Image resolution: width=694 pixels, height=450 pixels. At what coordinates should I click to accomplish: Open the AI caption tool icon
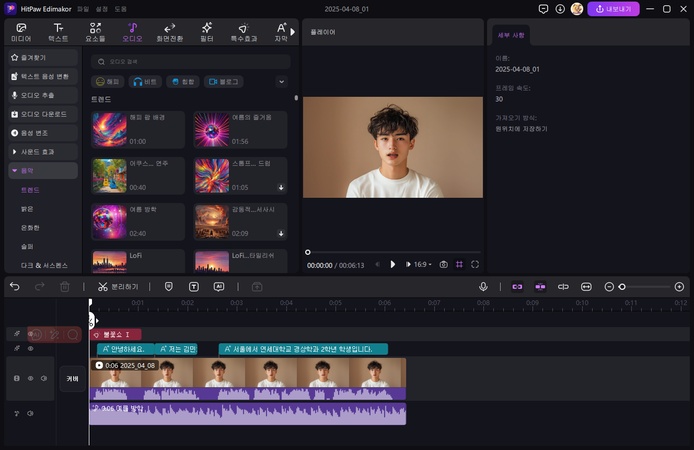point(219,287)
